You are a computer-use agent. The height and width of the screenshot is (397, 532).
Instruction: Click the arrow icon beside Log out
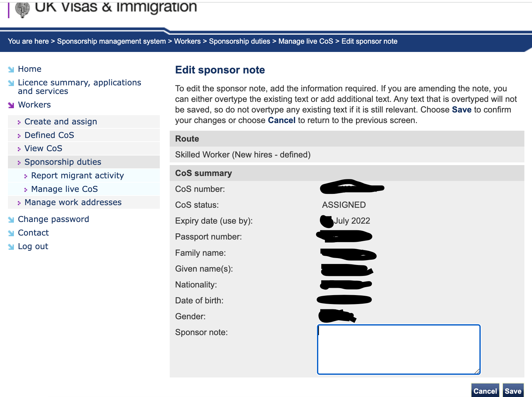pos(11,247)
